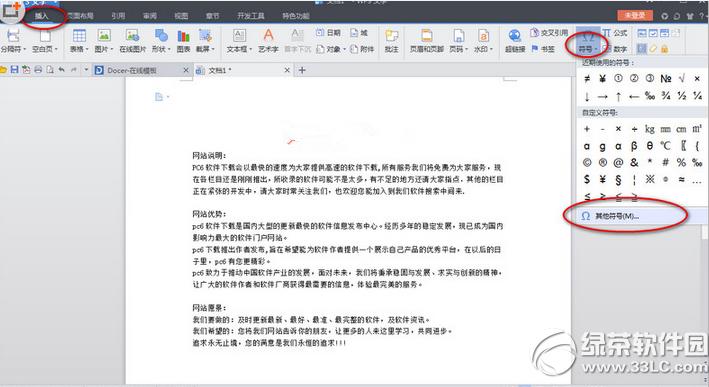Screen dimensions: 709x387
Task: Open the 特色功能 special features tab
Action: (296, 16)
